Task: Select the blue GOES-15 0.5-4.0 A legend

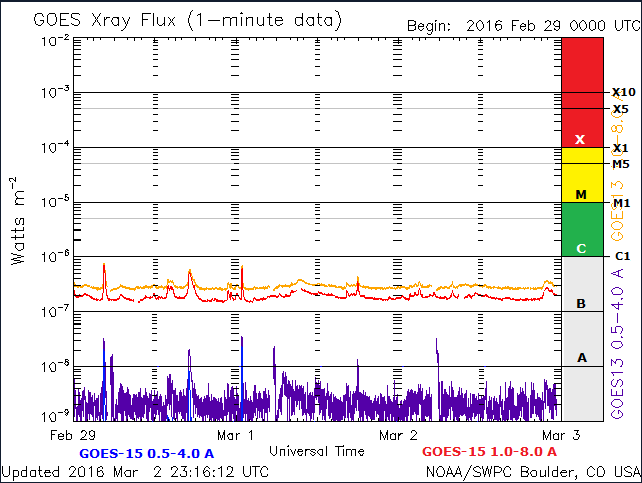Action: click(x=161, y=452)
